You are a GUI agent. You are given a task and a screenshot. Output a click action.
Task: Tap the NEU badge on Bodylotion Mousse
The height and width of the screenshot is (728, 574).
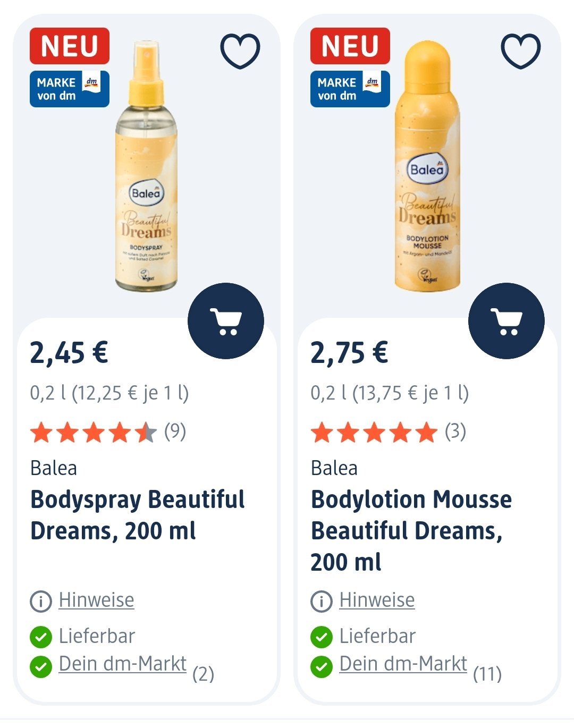click(x=350, y=46)
